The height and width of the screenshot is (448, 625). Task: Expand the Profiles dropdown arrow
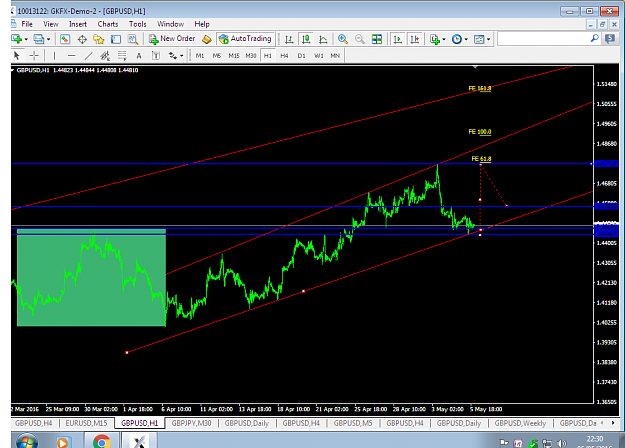pyautogui.click(x=49, y=39)
